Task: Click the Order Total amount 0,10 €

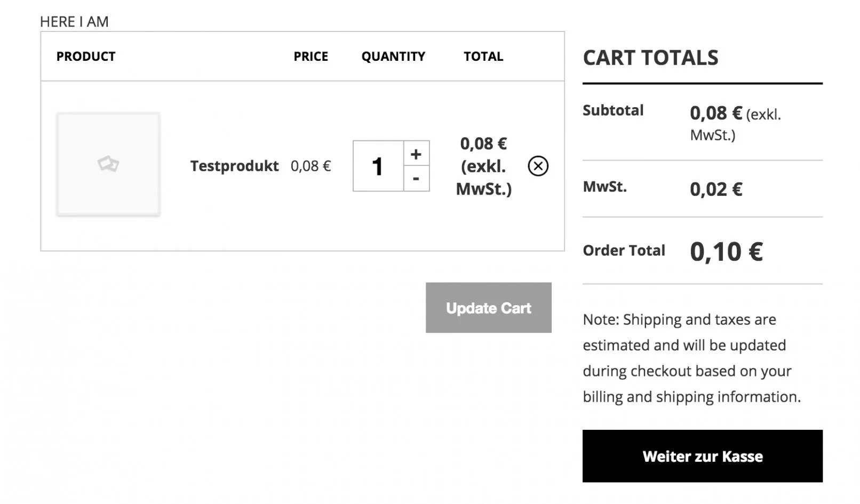Action: click(726, 252)
